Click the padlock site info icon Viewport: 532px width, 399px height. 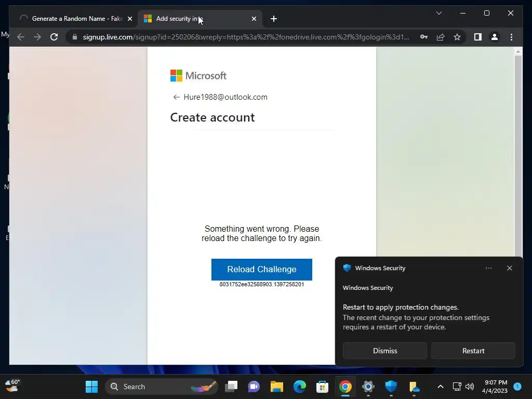75,37
